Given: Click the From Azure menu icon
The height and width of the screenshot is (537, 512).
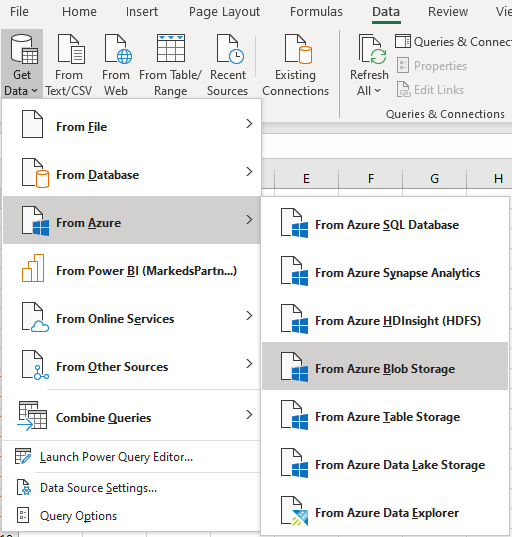Looking at the screenshot, I should click(x=35, y=221).
